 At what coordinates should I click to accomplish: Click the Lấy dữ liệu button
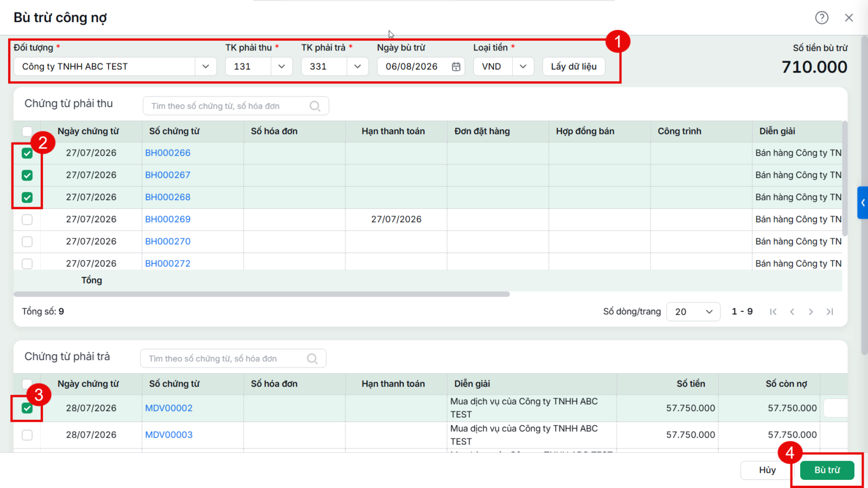click(573, 67)
